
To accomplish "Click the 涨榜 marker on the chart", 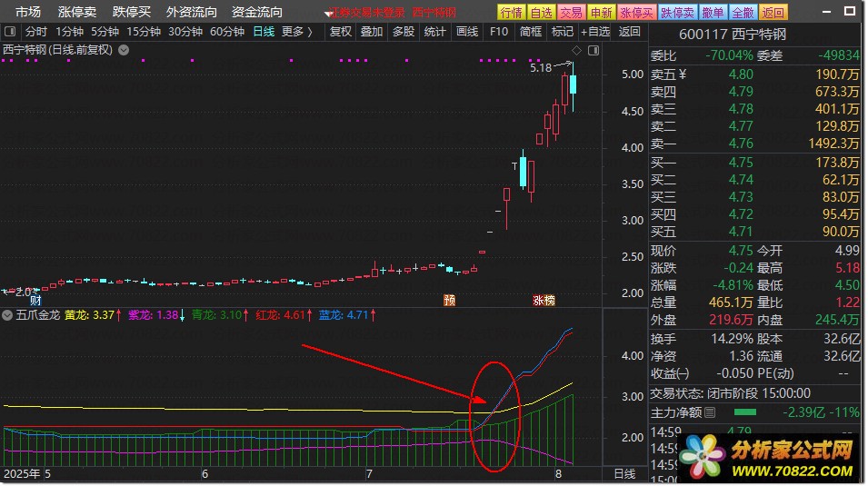I will point(544,300).
